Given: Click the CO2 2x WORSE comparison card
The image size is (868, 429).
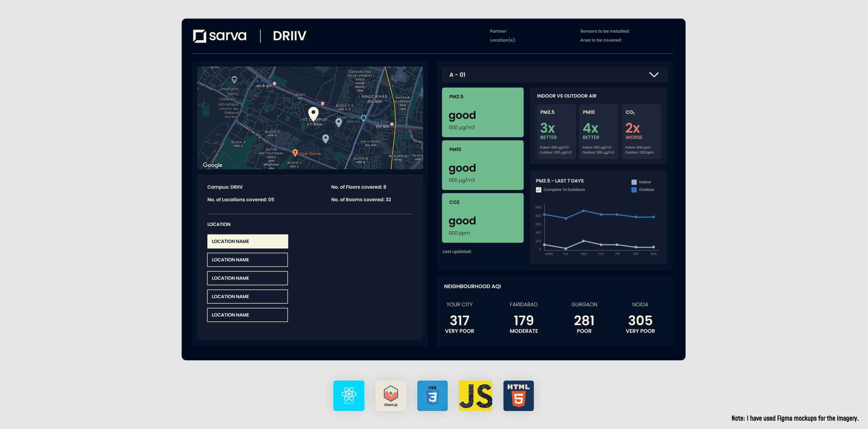Looking at the screenshot, I should click(x=641, y=131).
